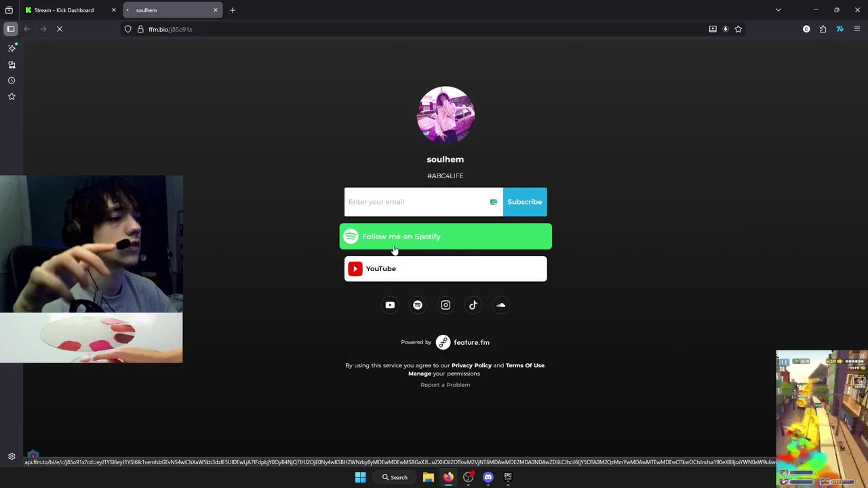
Task: Click the Manage permissions link
Action: pyautogui.click(x=420, y=373)
